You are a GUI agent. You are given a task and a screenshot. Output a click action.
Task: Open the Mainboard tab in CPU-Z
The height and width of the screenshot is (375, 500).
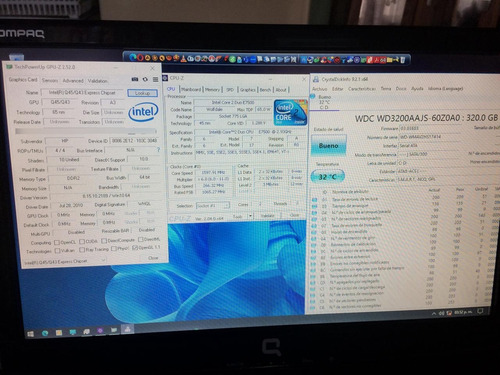point(191,89)
